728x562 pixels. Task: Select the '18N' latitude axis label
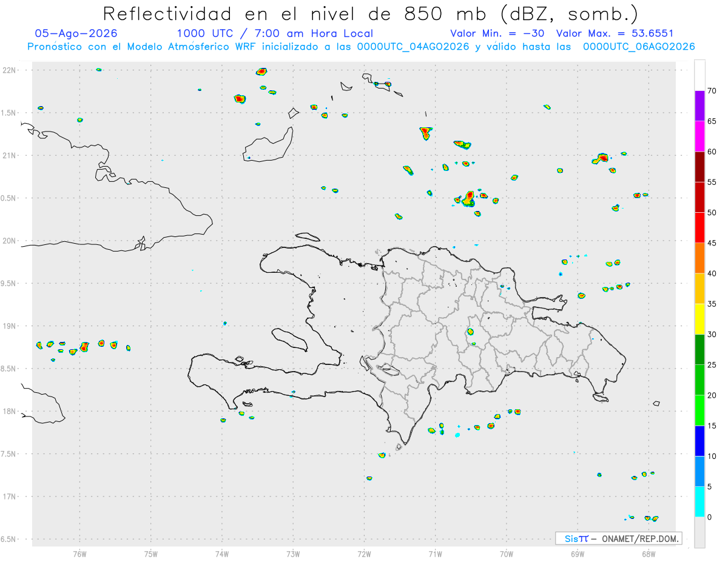point(10,412)
